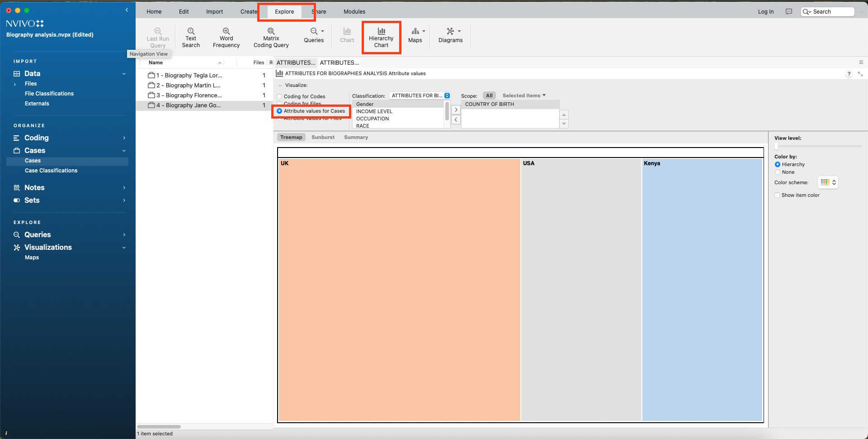Click the Log In link
The width and height of the screenshot is (868, 439).
click(x=765, y=12)
